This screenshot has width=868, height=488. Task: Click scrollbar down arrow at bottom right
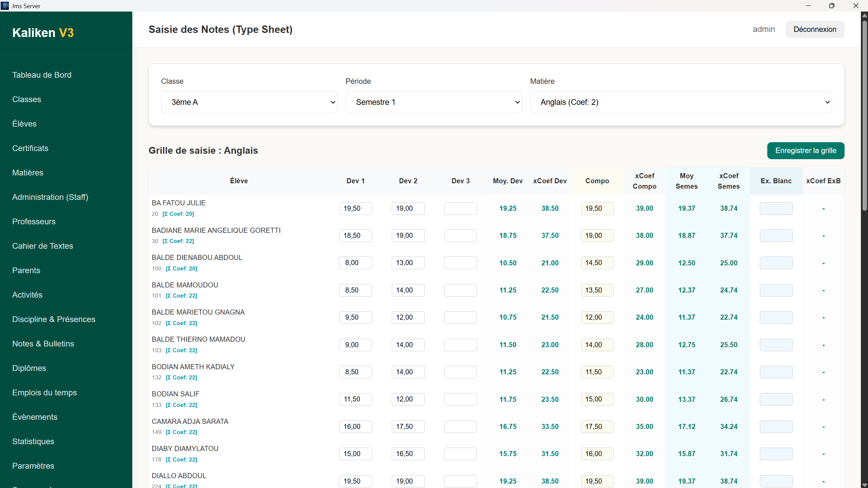pyautogui.click(x=865, y=485)
